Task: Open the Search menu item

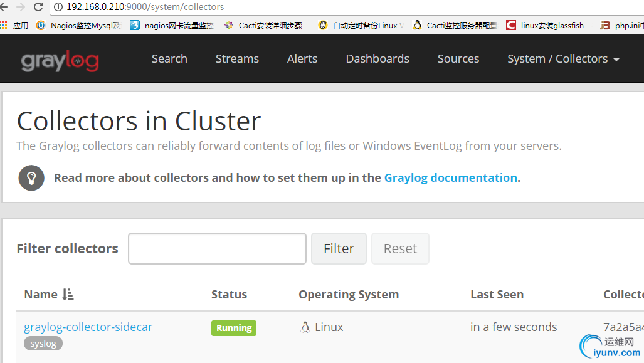Action: tap(169, 59)
